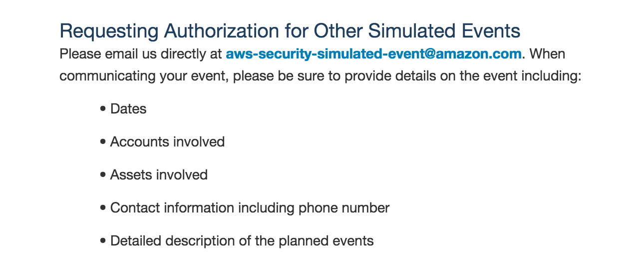
Task: Click the "Please email us directly at" text
Action: (141, 53)
